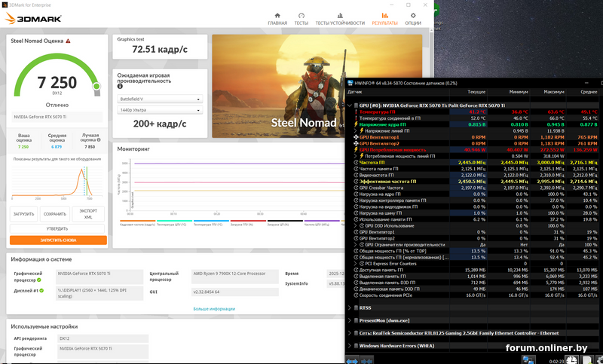This screenshot has height=364, width=603.
Task: Expand the PresentMon [dwm.exe] group
Action: [350, 320]
